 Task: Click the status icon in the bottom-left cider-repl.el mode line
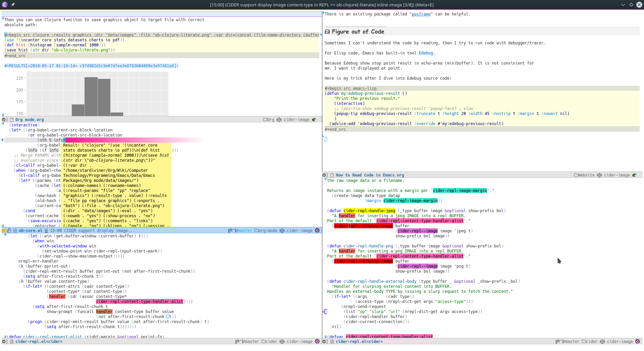point(4,342)
